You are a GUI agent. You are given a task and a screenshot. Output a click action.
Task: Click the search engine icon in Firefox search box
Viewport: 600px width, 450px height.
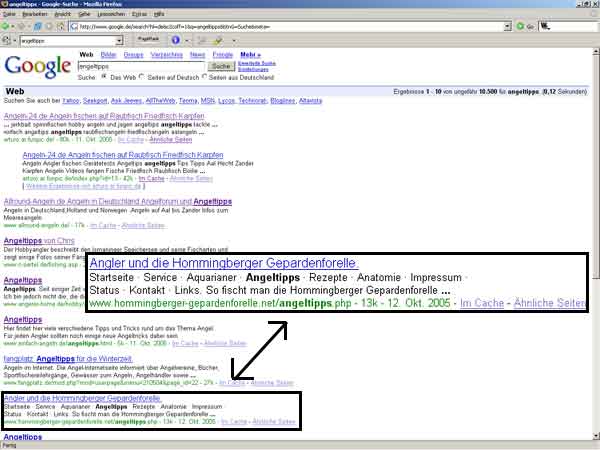coord(545,26)
